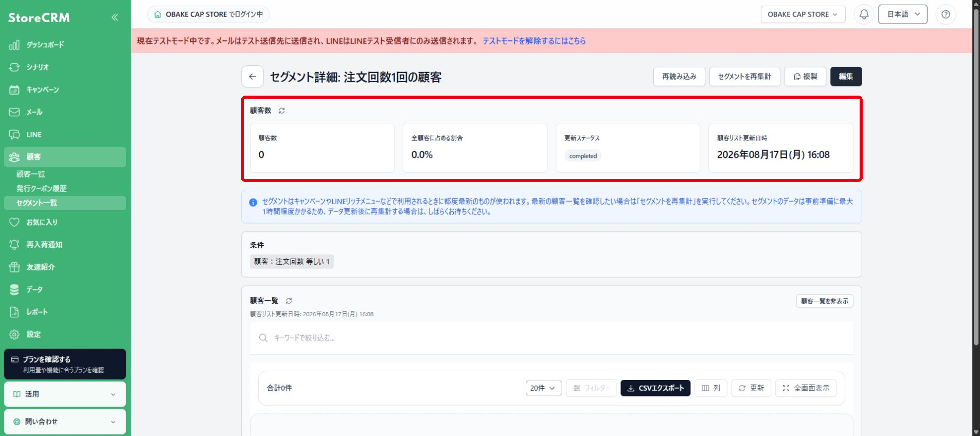The height and width of the screenshot is (436, 980).
Task: Open 友達紹介 in sidebar
Action: pyautogui.click(x=65, y=267)
